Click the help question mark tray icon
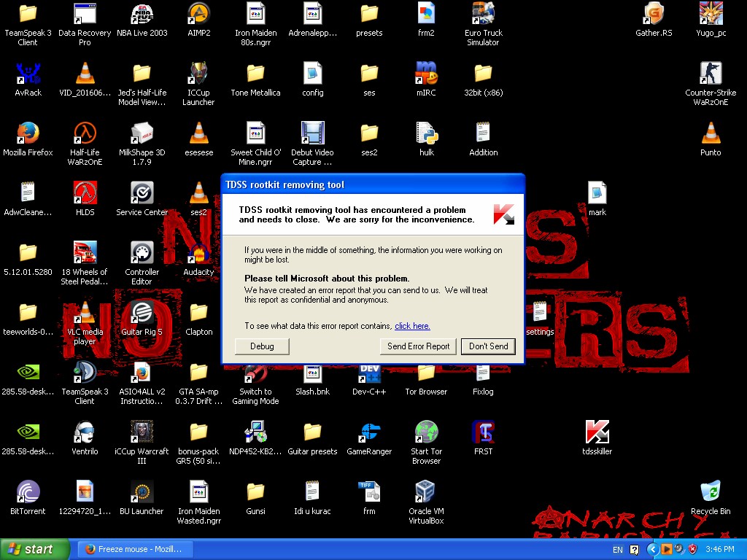Viewport: 747px width, 560px height. pyautogui.click(x=634, y=550)
